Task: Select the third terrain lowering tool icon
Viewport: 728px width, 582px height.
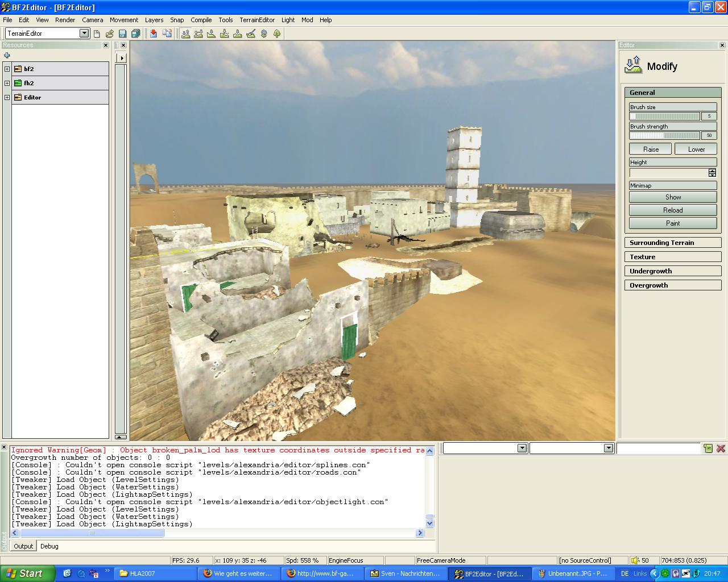Action: 211,34
